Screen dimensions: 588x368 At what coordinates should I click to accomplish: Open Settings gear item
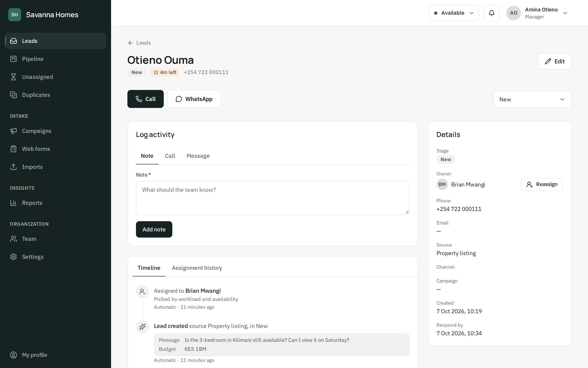(x=55, y=257)
